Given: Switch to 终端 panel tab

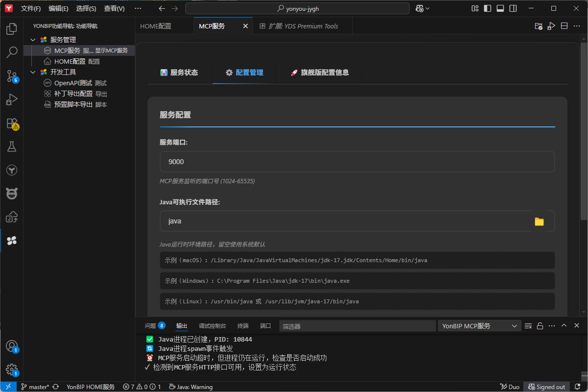Looking at the screenshot, I should tap(243, 326).
